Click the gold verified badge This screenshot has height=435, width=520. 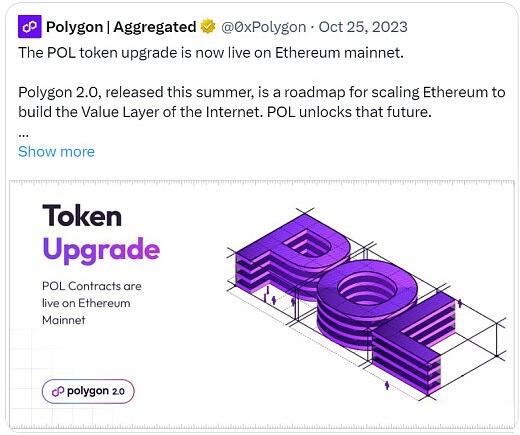(208, 27)
